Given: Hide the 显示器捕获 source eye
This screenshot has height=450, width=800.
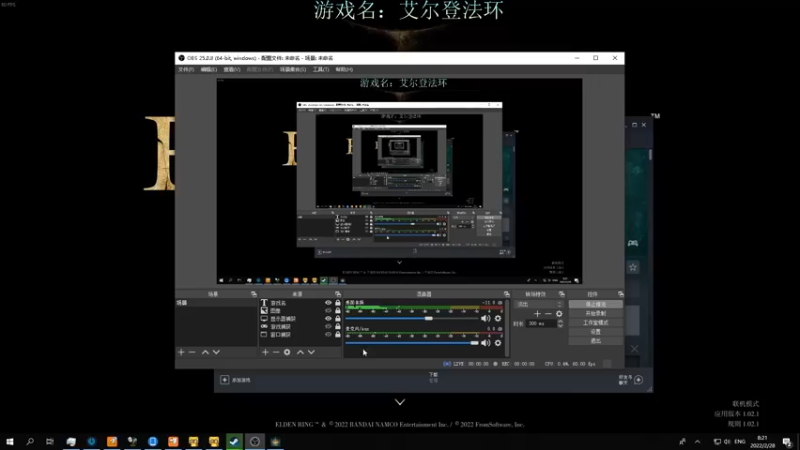Looking at the screenshot, I should (x=328, y=318).
